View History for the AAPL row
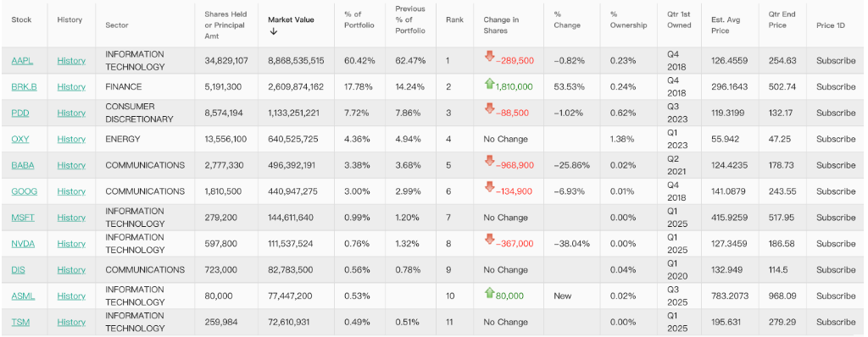 [71, 61]
